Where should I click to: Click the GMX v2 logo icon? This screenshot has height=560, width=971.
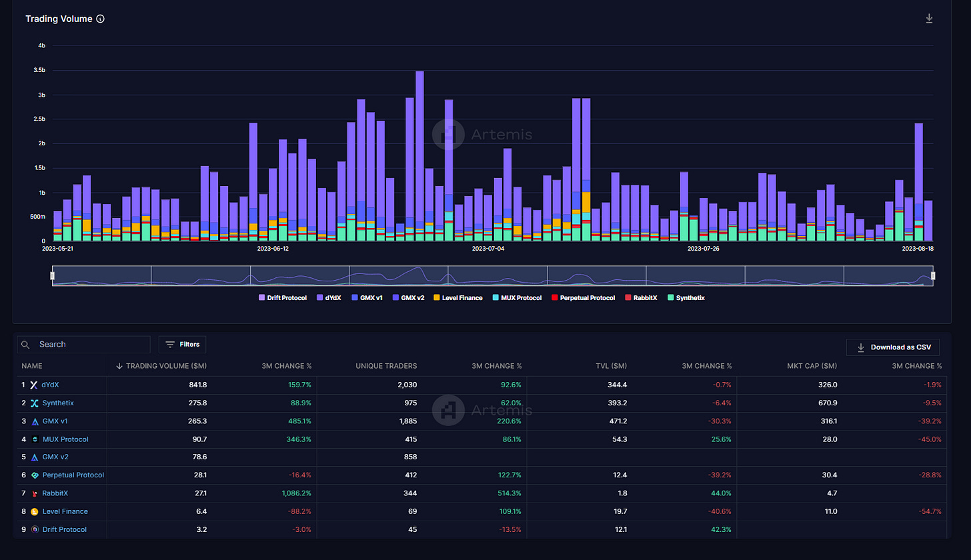(x=34, y=457)
